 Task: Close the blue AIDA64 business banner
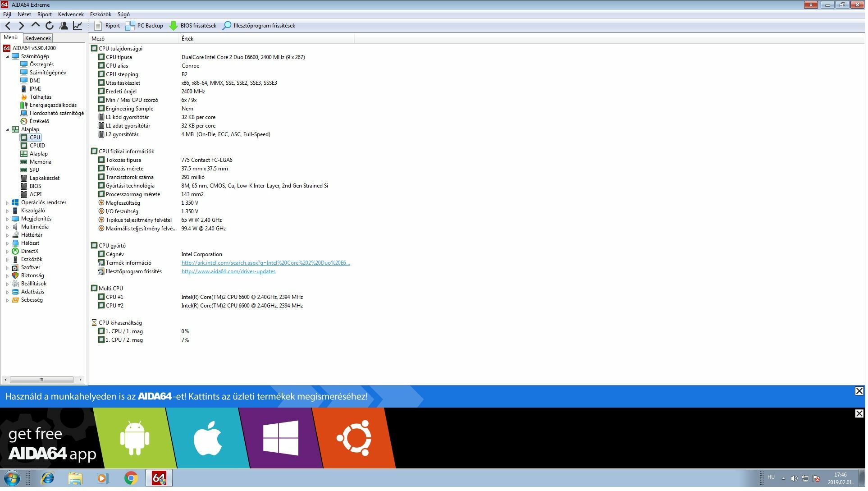pos(859,391)
